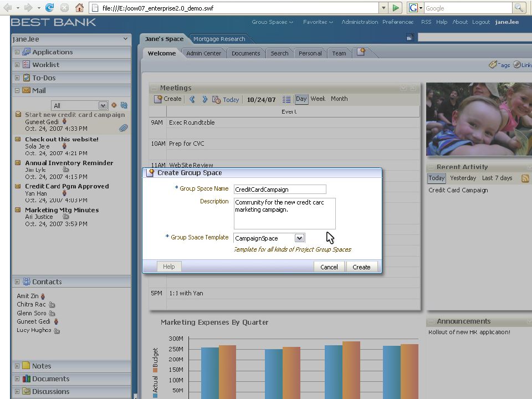Expand the Contacts panel
The height and width of the screenshot is (399, 532).
coord(17,282)
